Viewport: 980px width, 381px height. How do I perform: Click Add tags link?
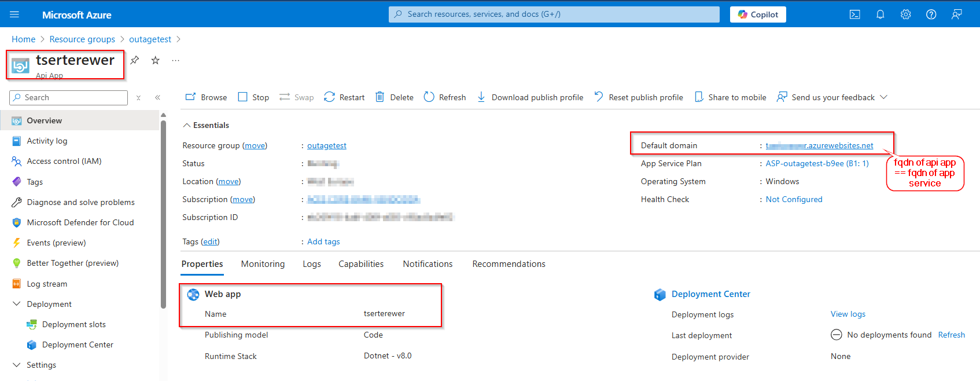323,241
